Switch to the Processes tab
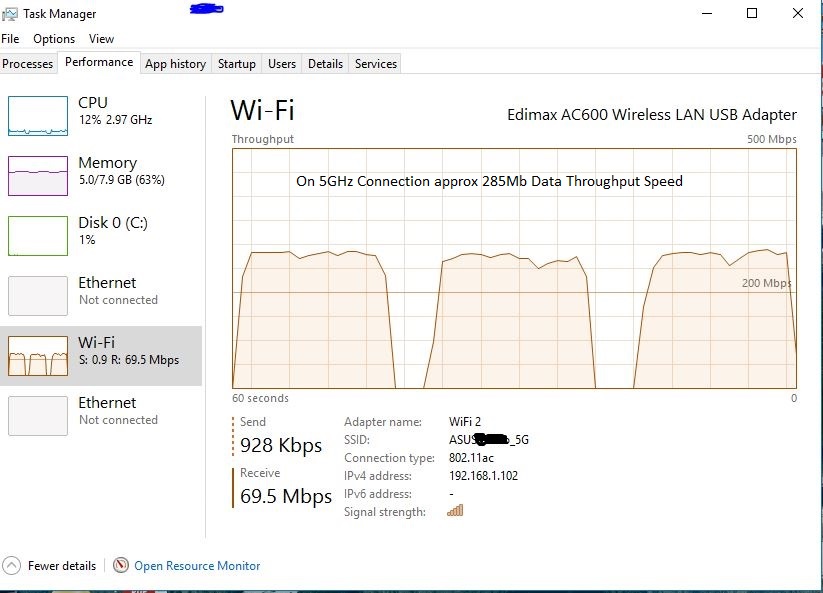This screenshot has width=823, height=593. pyautogui.click(x=28, y=63)
